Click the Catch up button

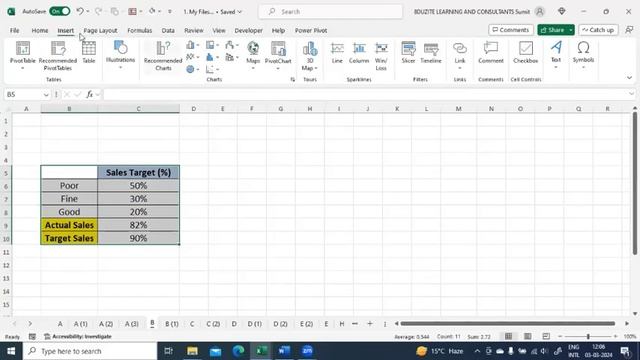(598, 30)
